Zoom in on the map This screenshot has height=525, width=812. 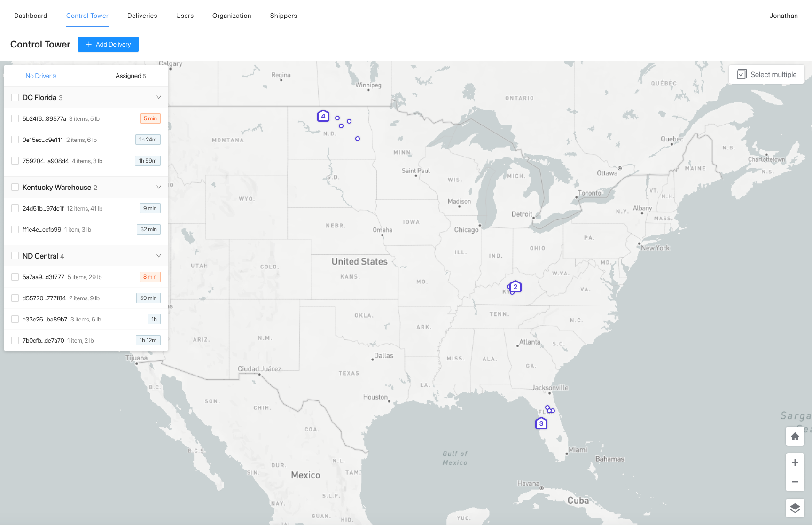(795, 462)
